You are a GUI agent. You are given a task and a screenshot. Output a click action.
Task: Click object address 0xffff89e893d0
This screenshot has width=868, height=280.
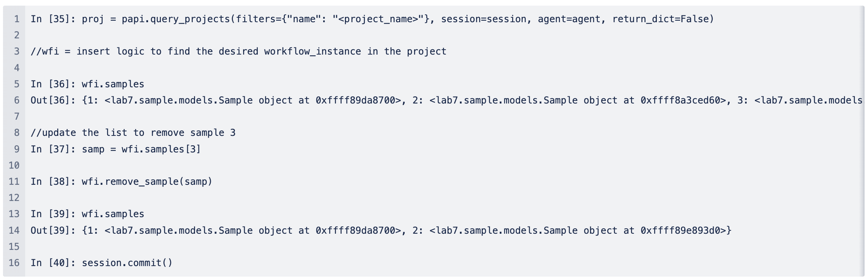point(680,230)
